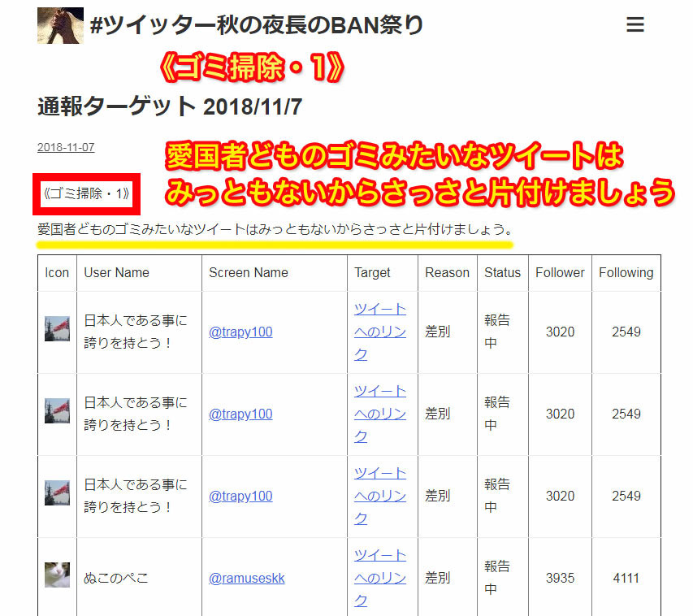Click the first row's follower count 3020
693x616 pixels.
[x=560, y=332]
